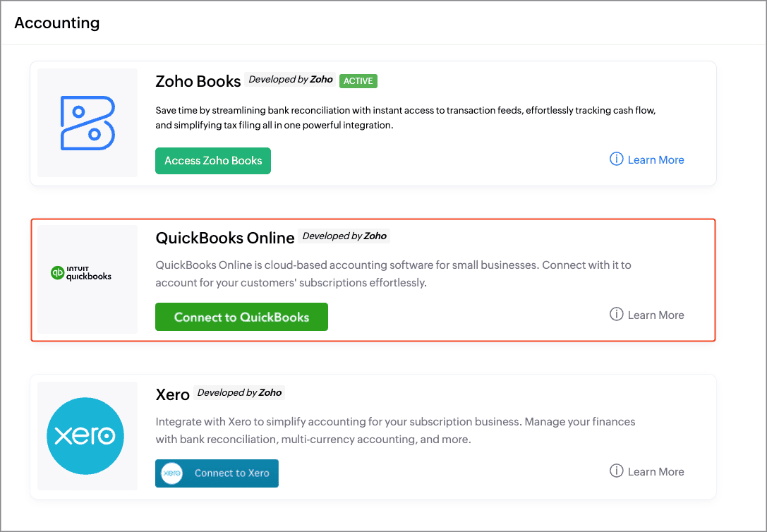Viewport: 767px width, 532px height.
Task: Select the Zoho Books heading
Action: point(198,81)
